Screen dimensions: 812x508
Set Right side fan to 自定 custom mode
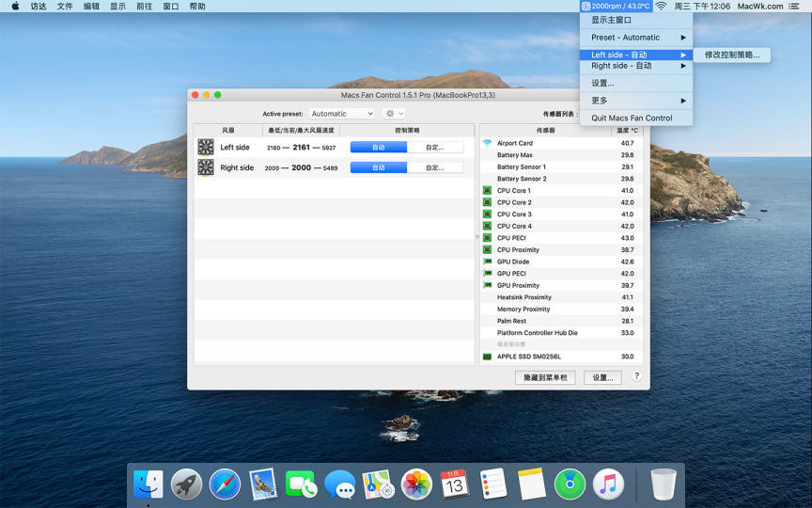tap(435, 167)
